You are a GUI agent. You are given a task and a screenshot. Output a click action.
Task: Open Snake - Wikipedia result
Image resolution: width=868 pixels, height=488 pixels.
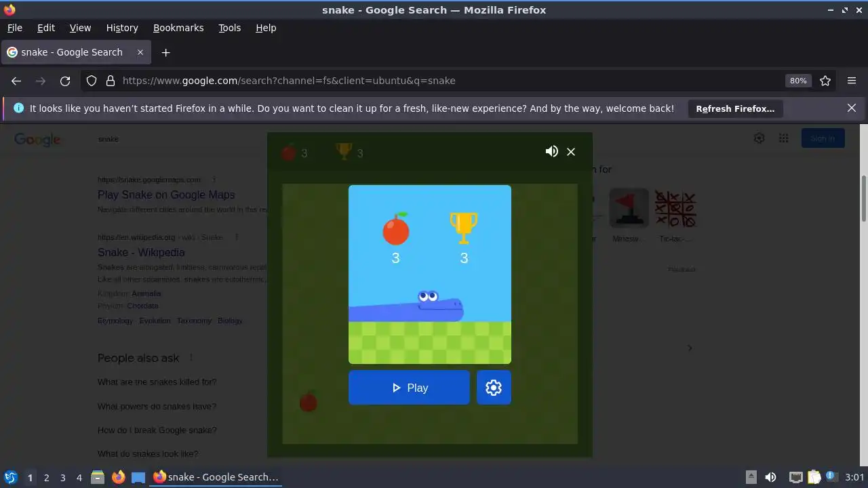[141, 252]
